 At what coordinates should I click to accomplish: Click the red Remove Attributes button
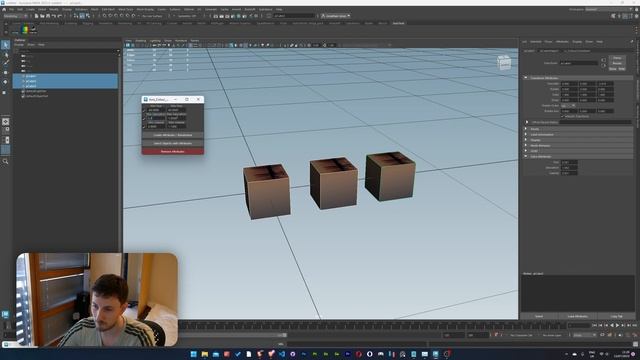click(173, 151)
